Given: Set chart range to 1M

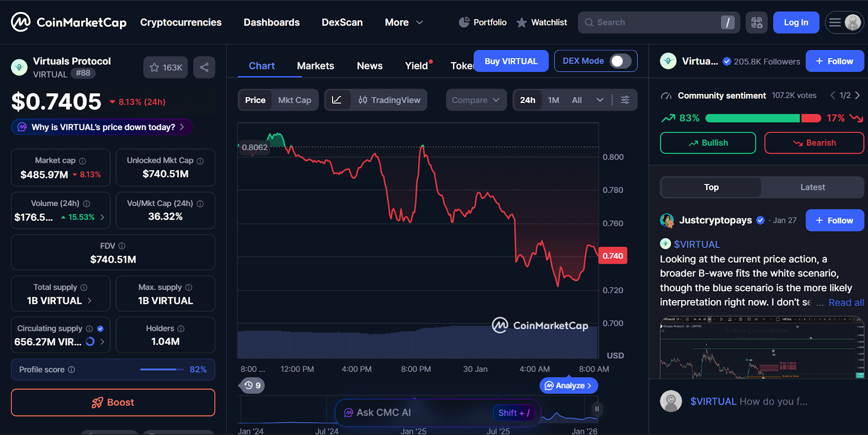Looking at the screenshot, I should click(x=553, y=100).
